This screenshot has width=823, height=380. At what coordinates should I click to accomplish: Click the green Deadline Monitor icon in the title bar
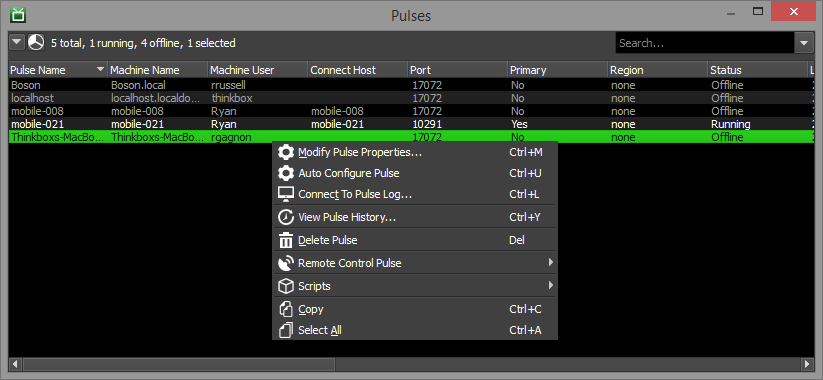coord(18,14)
